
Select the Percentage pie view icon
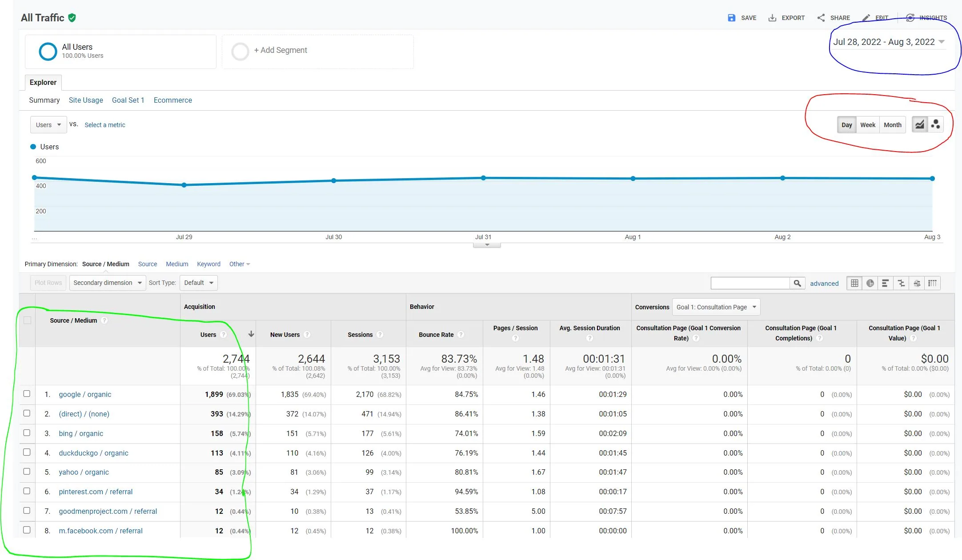(x=870, y=283)
